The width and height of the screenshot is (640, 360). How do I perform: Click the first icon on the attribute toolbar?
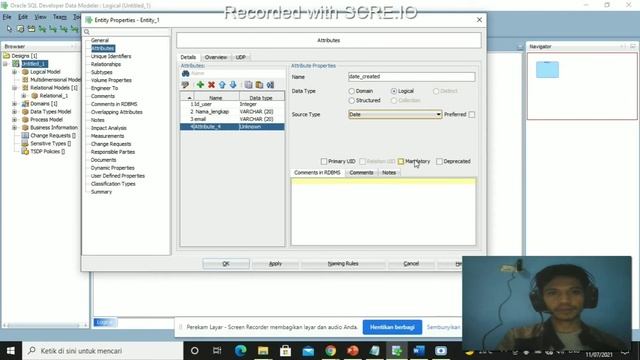point(185,84)
